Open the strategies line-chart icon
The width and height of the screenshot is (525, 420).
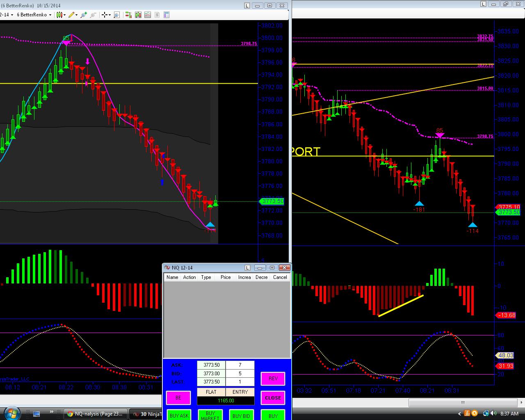point(147,15)
